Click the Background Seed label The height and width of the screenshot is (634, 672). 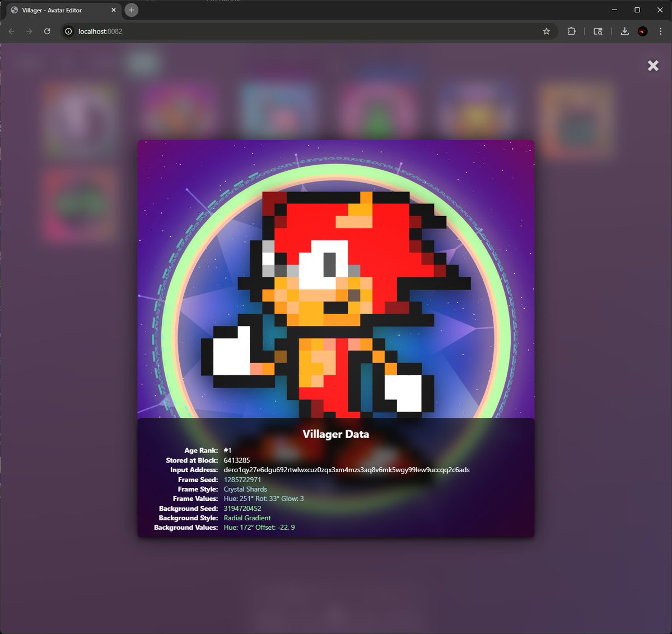pos(189,509)
